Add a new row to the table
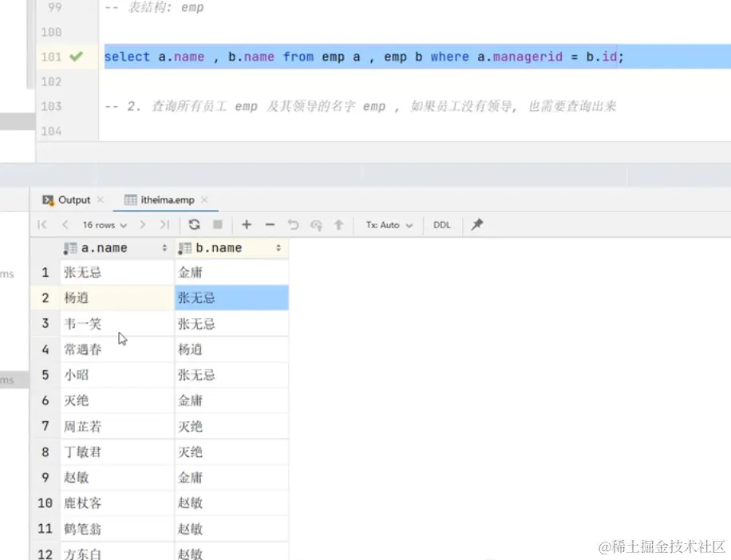Screen dimensions: 731x560 tap(247, 225)
